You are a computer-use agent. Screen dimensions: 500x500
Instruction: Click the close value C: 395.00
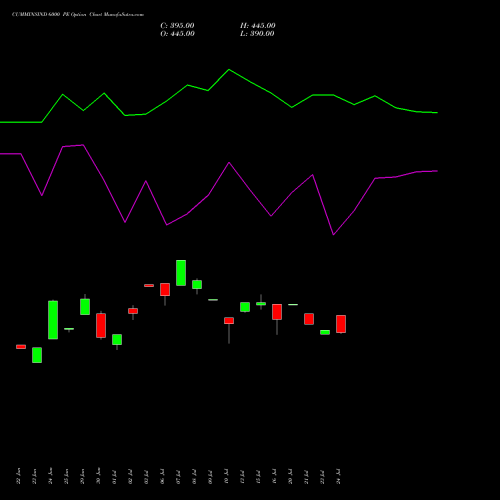(177, 26)
